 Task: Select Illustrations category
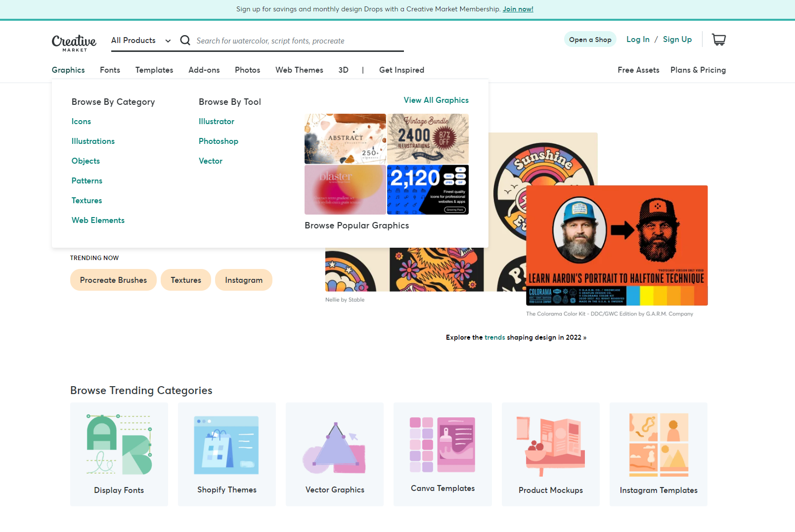pos(93,141)
